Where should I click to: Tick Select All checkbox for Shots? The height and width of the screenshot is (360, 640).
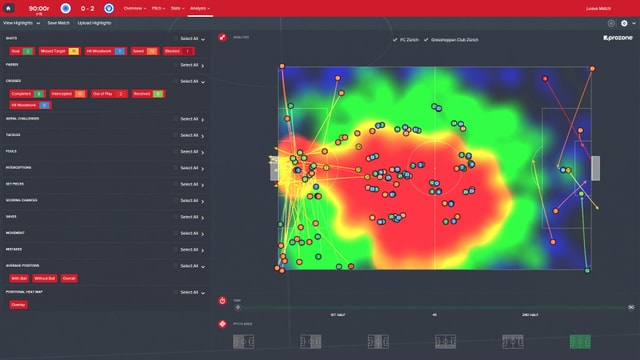point(175,38)
